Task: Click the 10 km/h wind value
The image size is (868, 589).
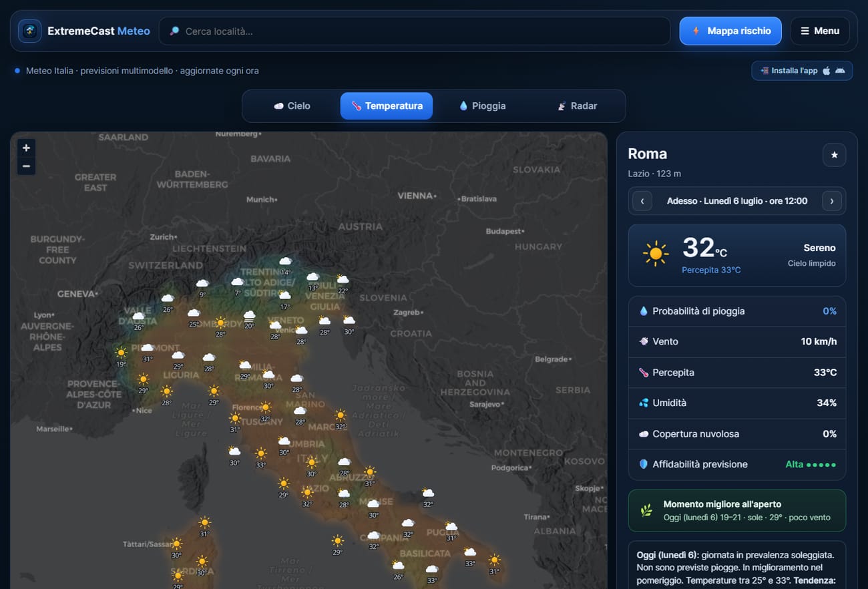Action: (x=819, y=341)
